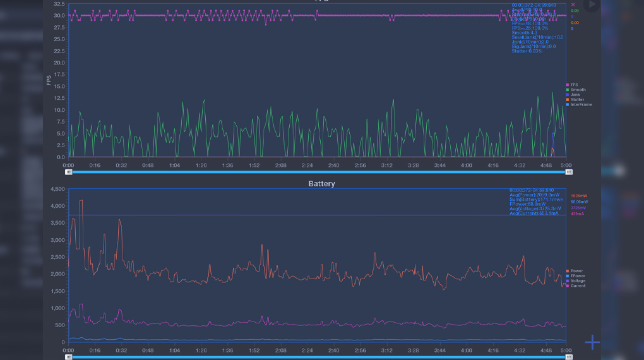Click the play button above the charts
Screen dimensions: 644x360
pos(592,4)
